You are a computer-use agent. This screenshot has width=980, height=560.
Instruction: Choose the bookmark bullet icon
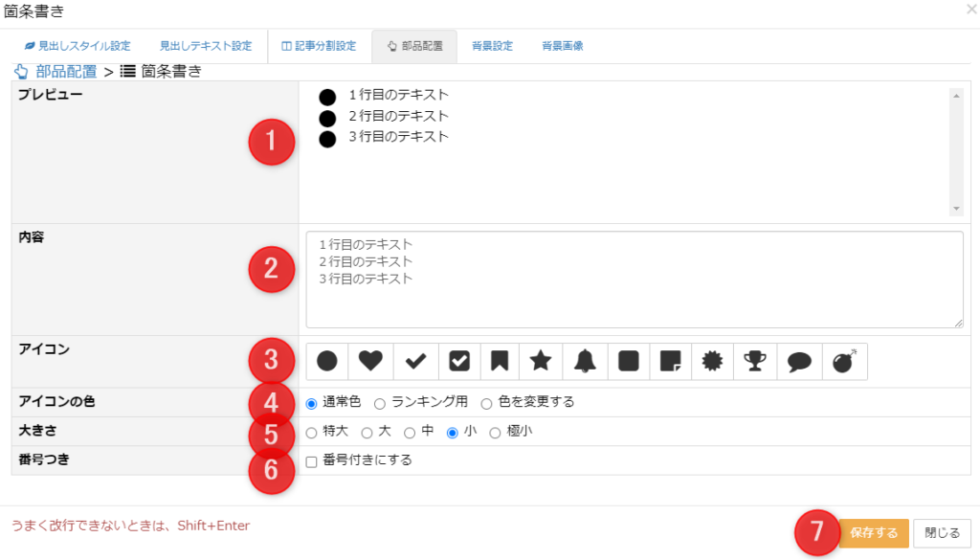499,361
